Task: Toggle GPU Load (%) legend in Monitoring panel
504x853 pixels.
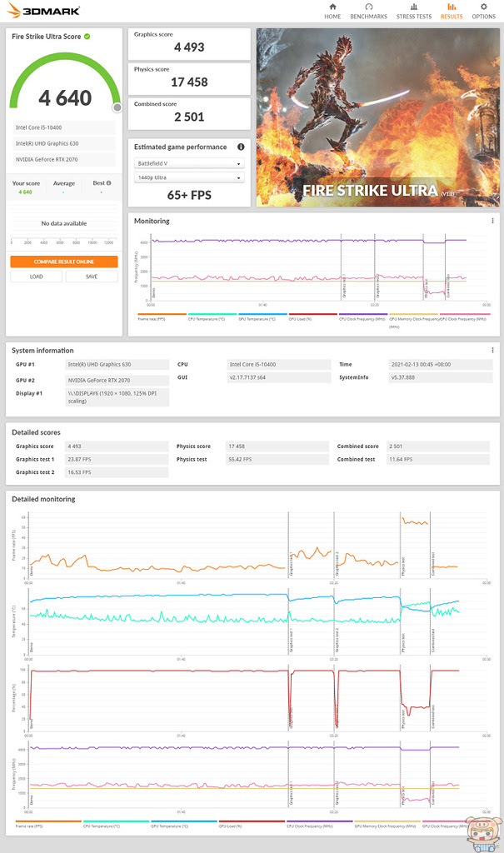Action: click(x=313, y=317)
